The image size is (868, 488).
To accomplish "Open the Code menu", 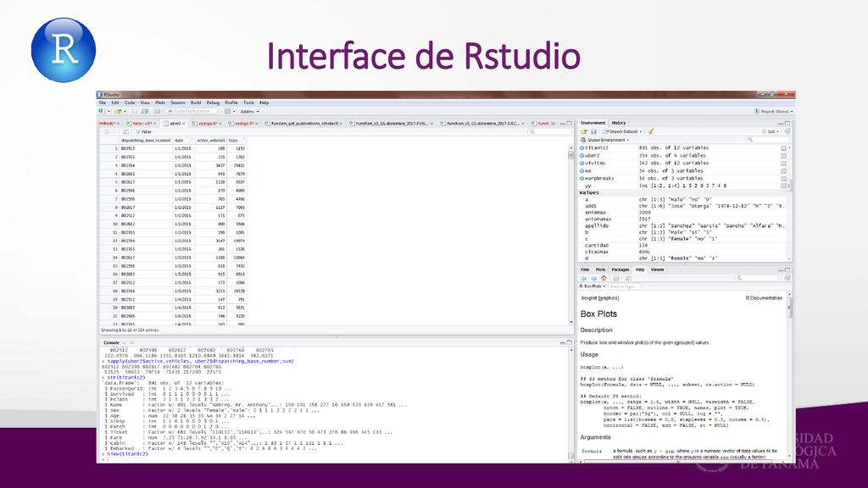I will tap(130, 103).
